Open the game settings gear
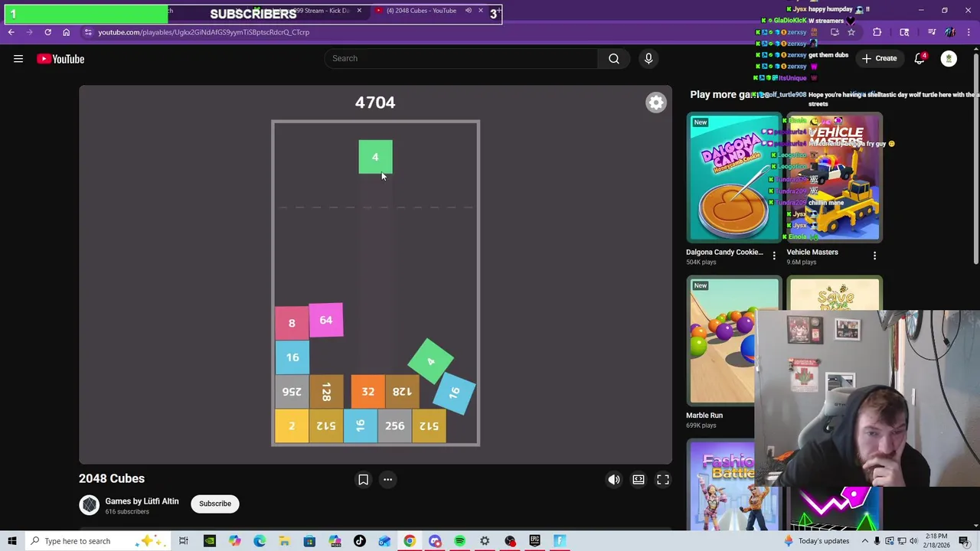 coord(656,103)
